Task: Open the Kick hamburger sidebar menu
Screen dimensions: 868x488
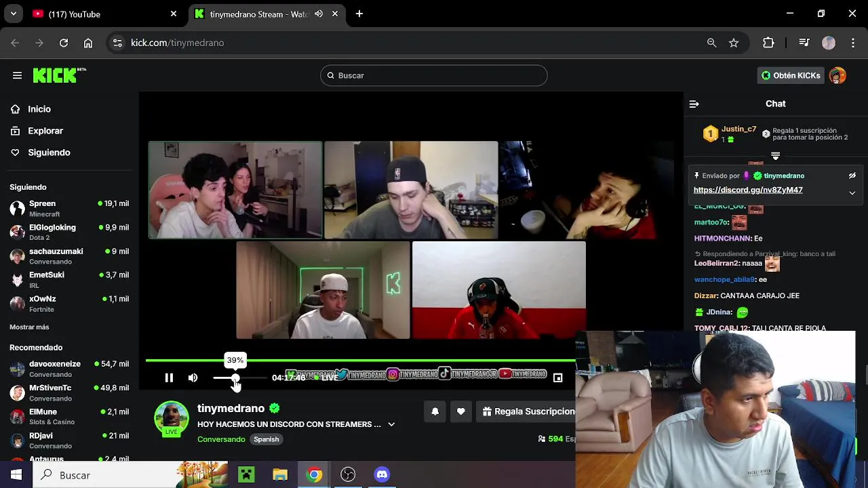Action: click(17, 75)
